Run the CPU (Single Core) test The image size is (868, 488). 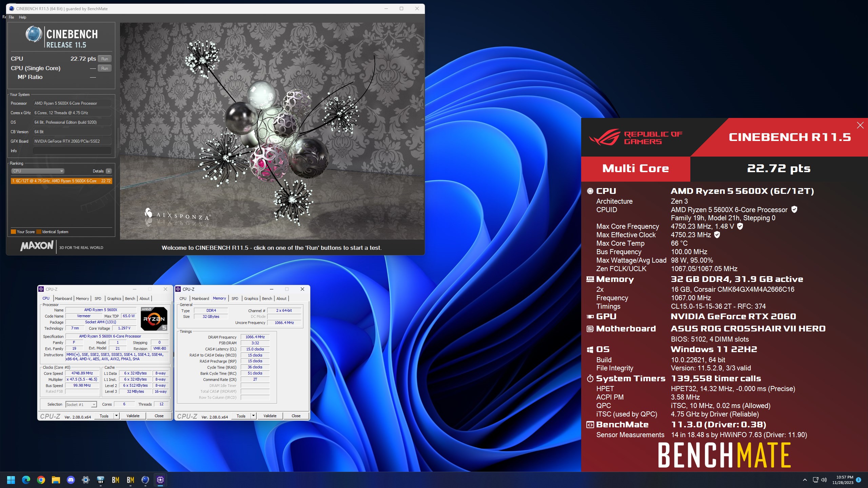(x=105, y=68)
